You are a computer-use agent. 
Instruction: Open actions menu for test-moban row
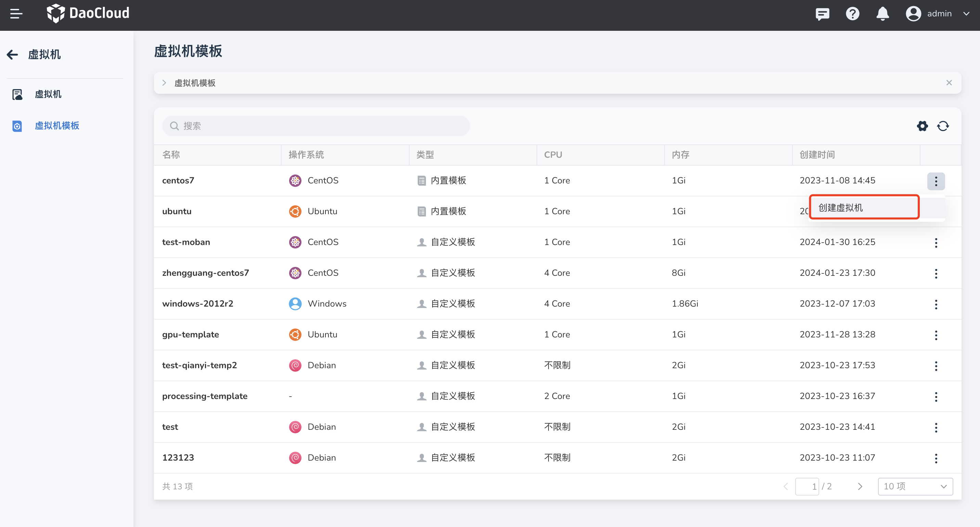tap(936, 243)
